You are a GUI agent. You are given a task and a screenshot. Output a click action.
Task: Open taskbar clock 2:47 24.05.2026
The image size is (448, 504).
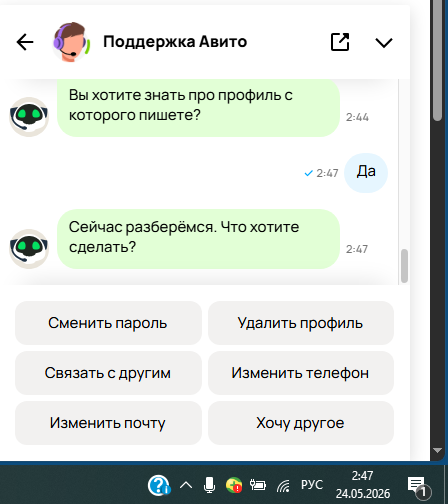click(362, 485)
